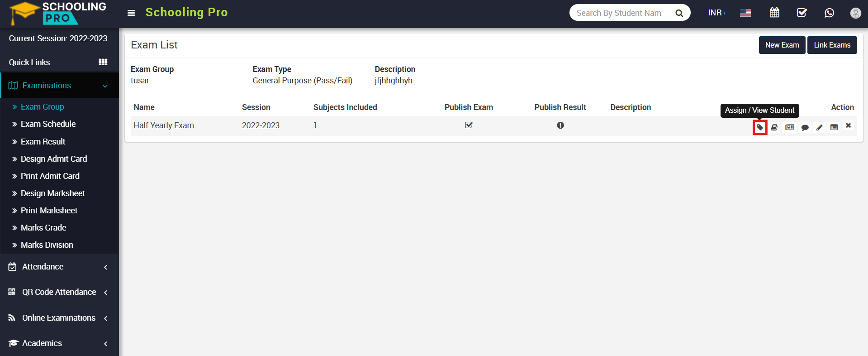The image size is (868, 356).
Task: Toggle the sidebar with the hamburger icon
Action: click(131, 13)
